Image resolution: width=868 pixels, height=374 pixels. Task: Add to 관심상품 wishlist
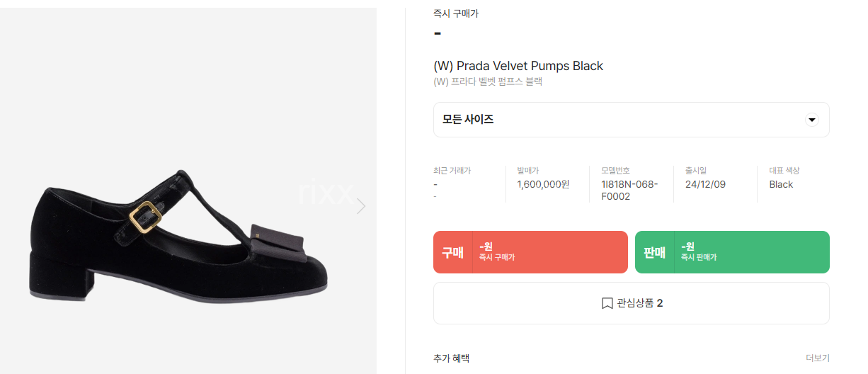[631, 303]
